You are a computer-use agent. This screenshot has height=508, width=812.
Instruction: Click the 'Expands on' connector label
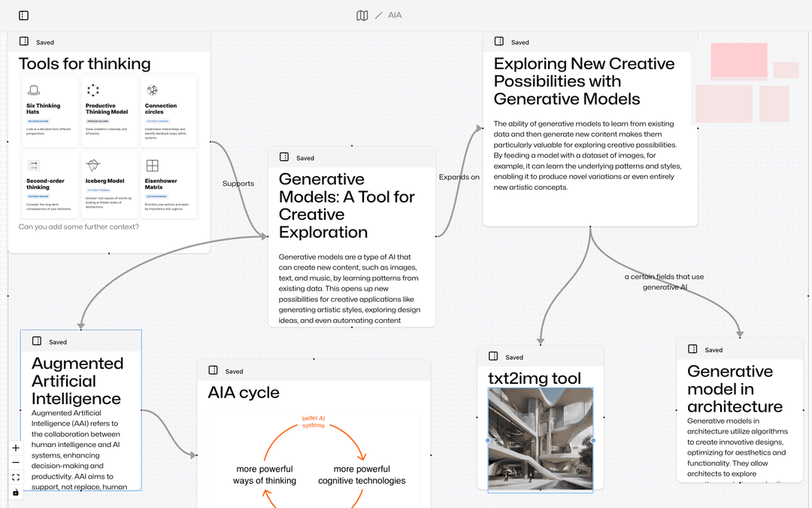pyautogui.click(x=459, y=178)
